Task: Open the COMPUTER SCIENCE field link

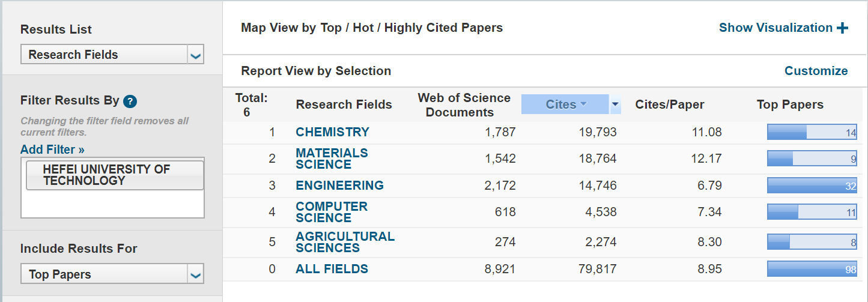Action: (x=331, y=212)
